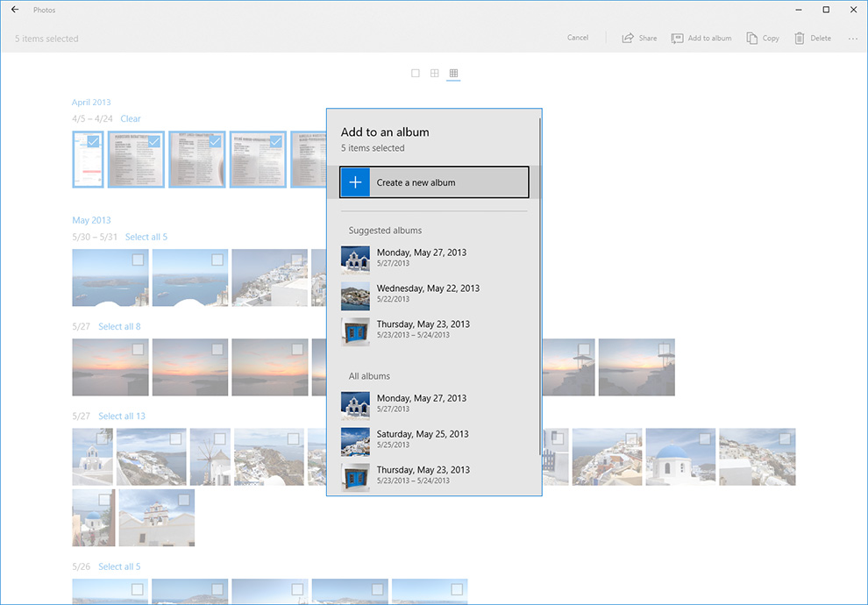
Task: Click the Delete trash icon
Action: click(x=800, y=39)
